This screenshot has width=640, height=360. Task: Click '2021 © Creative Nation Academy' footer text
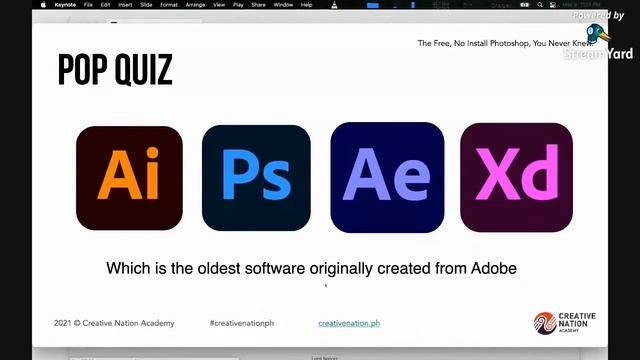114,323
